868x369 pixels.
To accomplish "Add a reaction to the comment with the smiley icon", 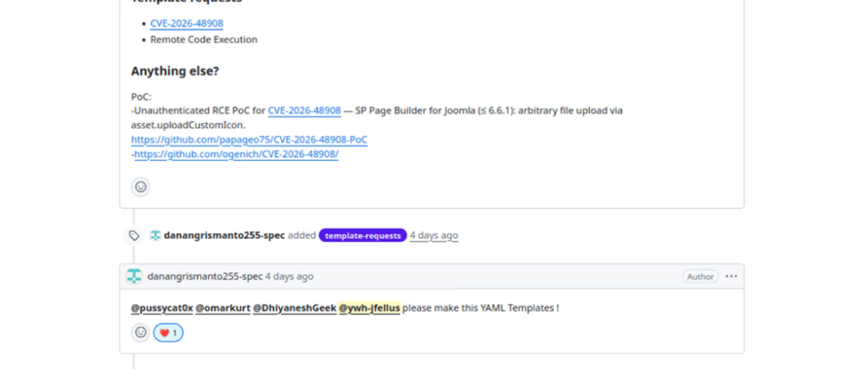I will point(140,333).
